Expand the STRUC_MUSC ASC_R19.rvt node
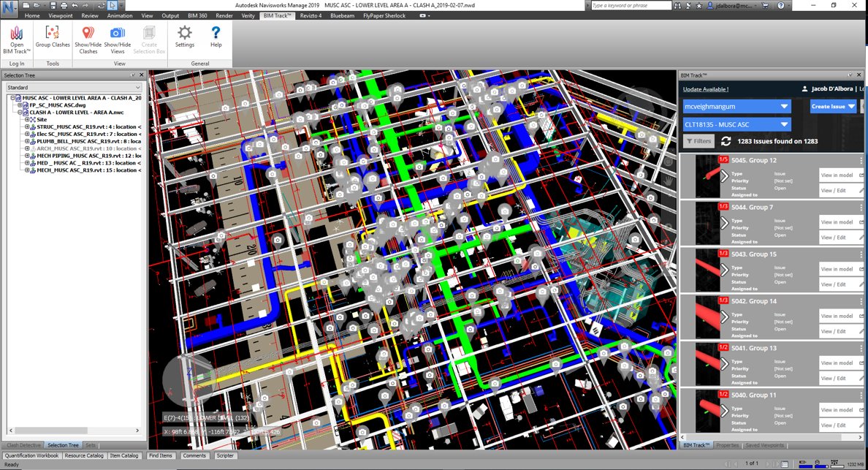The height and width of the screenshot is (470, 868). point(26,126)
